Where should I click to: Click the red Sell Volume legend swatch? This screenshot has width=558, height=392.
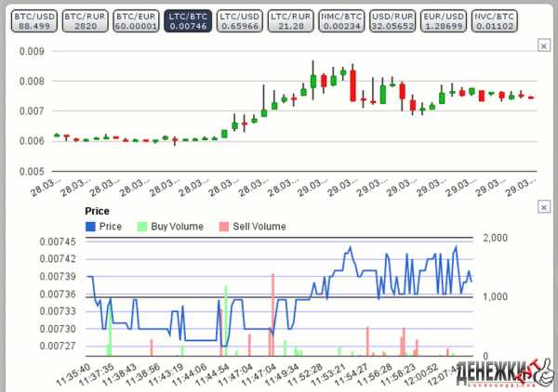click(223, 227)
